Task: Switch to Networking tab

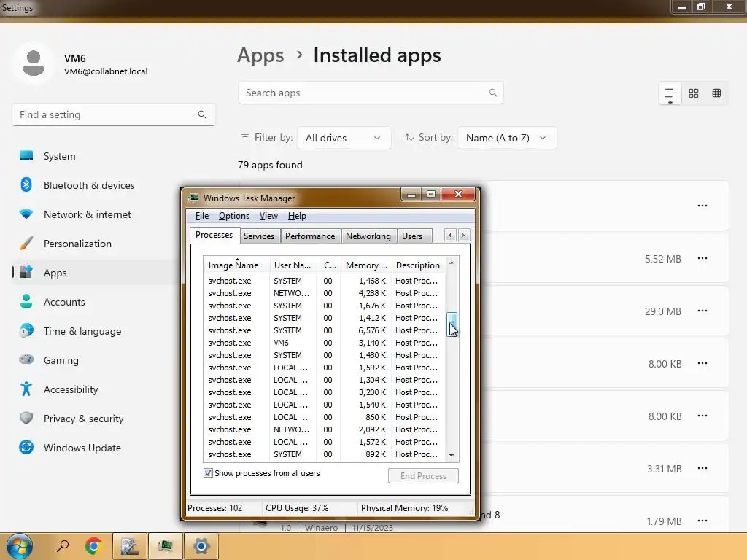Action: click(368, 236)
